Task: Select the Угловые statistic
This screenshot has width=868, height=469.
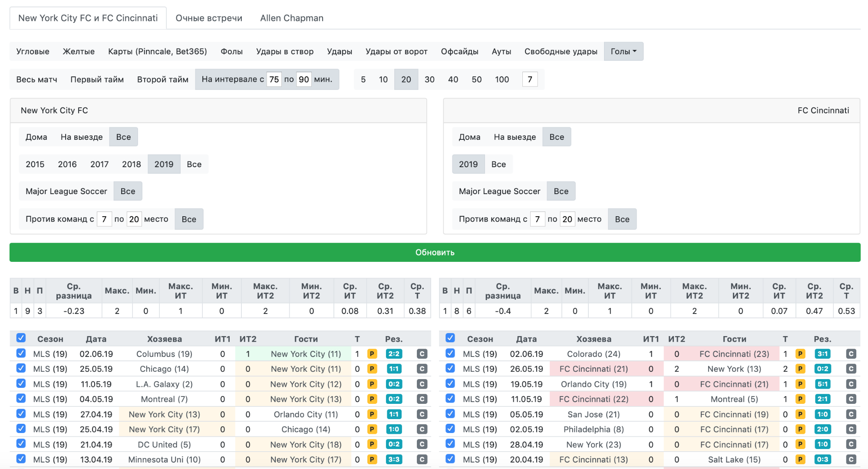Action: 33,51
